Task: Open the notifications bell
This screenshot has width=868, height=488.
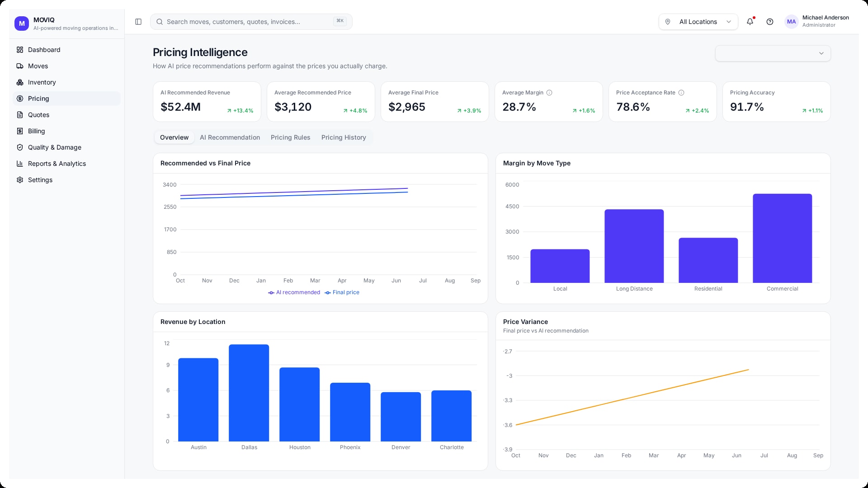Action: [x=750, y=22]
